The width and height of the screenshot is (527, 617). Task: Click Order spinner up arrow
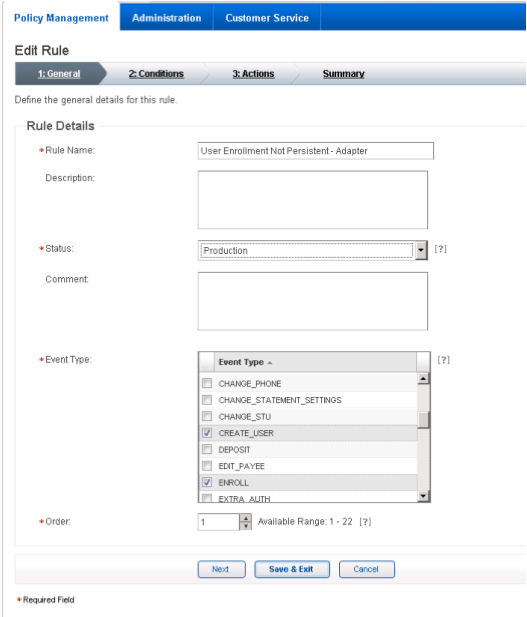[246, 518]
